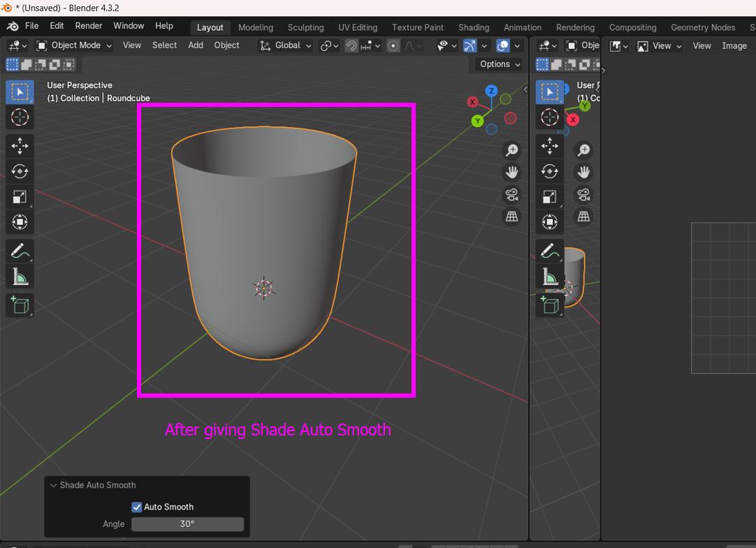Viewport: 756px width, 548px height.
Task: Switch perspective/orthographic grid icon in main viewport
Action: (511, 216)
